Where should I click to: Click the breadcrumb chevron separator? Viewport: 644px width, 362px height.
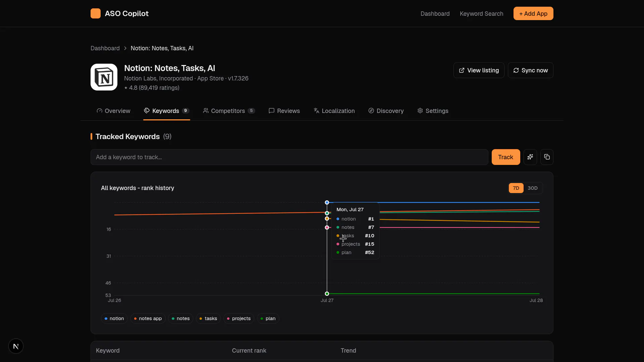[x=125, y=48]
